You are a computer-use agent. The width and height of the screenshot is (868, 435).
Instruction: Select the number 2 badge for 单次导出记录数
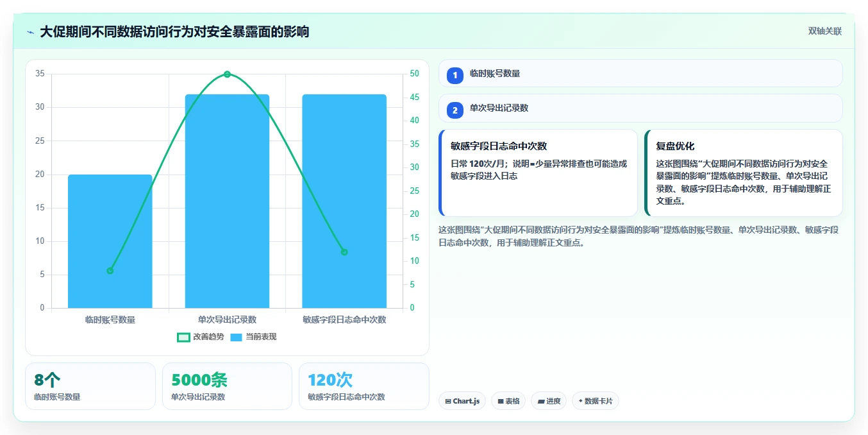(455, 110)
